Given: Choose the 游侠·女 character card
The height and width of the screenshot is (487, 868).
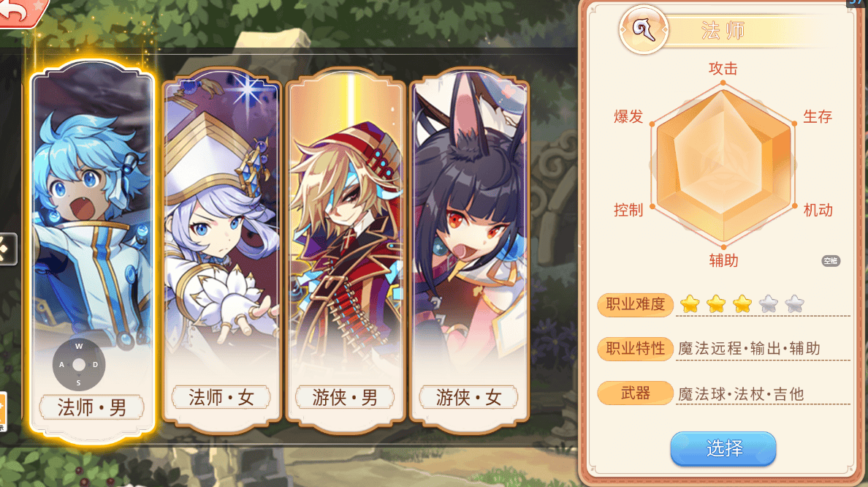Looking at the screenshot, I should (469, 250).
